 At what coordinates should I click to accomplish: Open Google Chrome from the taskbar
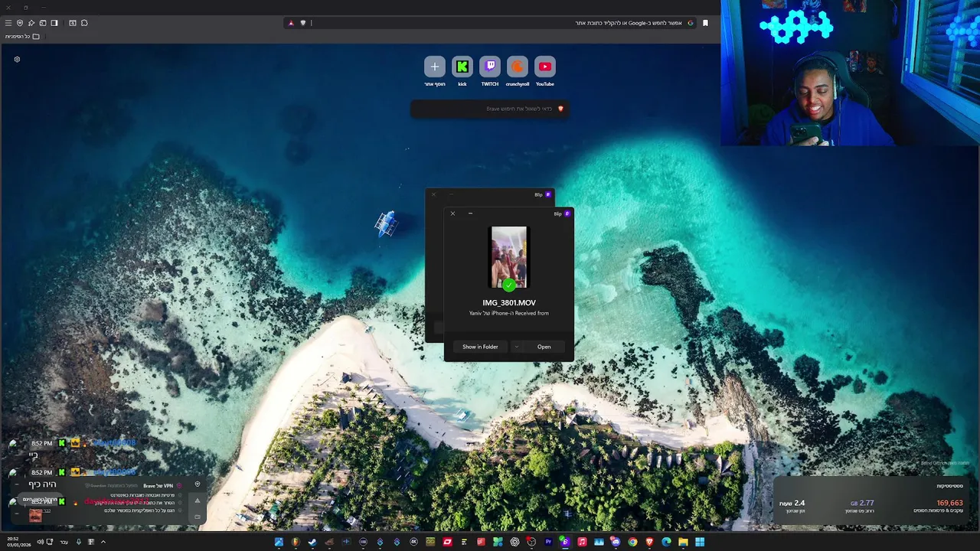pyautogui.click(x=632, y=542)
